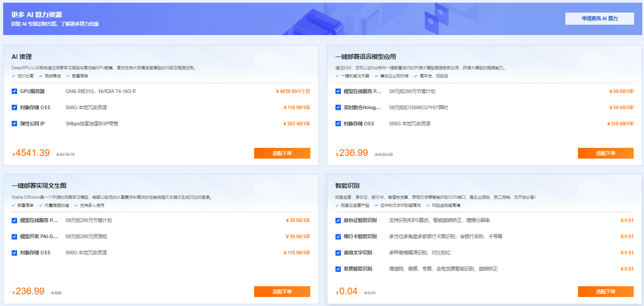Uncheck the 发票智能识别 checkbox
644x306 pixels.
pyautogui.click(x=338, y=269)
